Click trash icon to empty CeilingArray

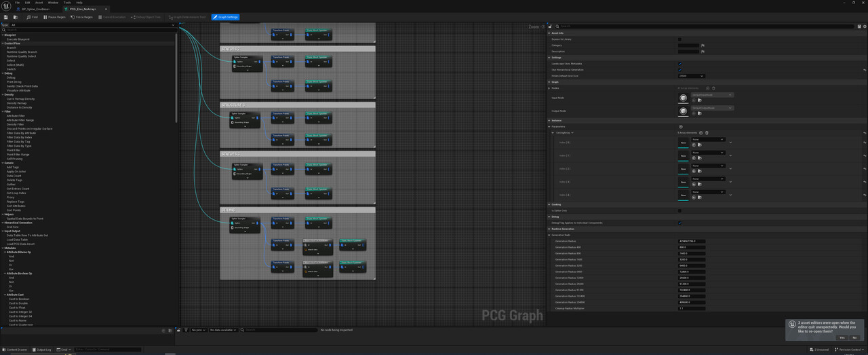[707, 133]
